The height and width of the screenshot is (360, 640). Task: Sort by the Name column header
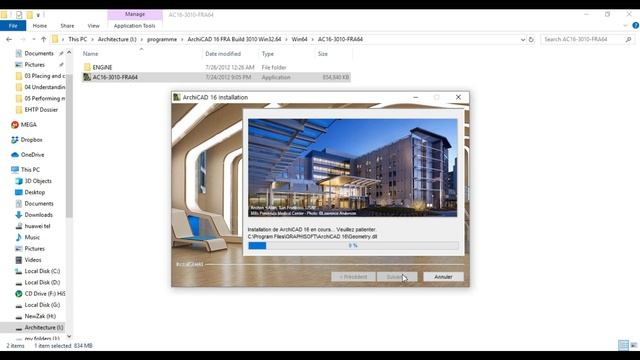pyautogui.click(x=91, y=54)
